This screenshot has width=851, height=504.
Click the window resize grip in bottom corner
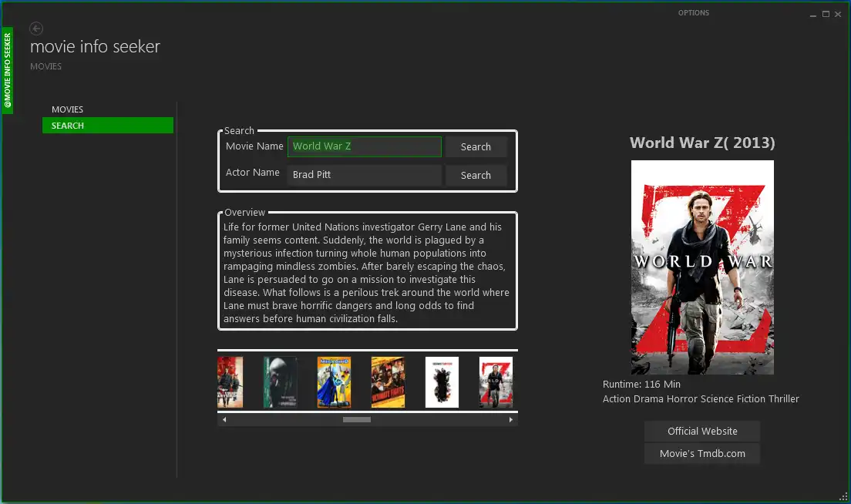click(x=843, y=496)
